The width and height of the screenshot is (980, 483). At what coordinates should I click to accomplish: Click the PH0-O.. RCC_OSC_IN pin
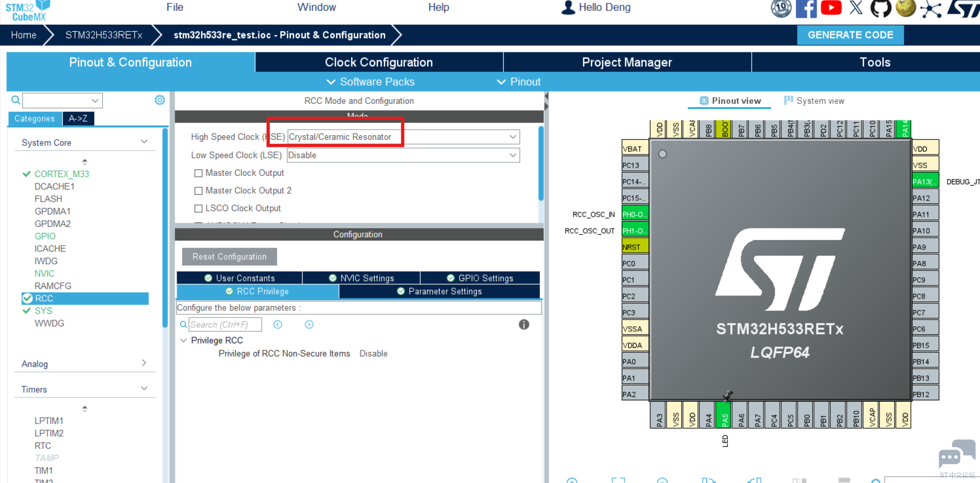[x=635, y=214]
